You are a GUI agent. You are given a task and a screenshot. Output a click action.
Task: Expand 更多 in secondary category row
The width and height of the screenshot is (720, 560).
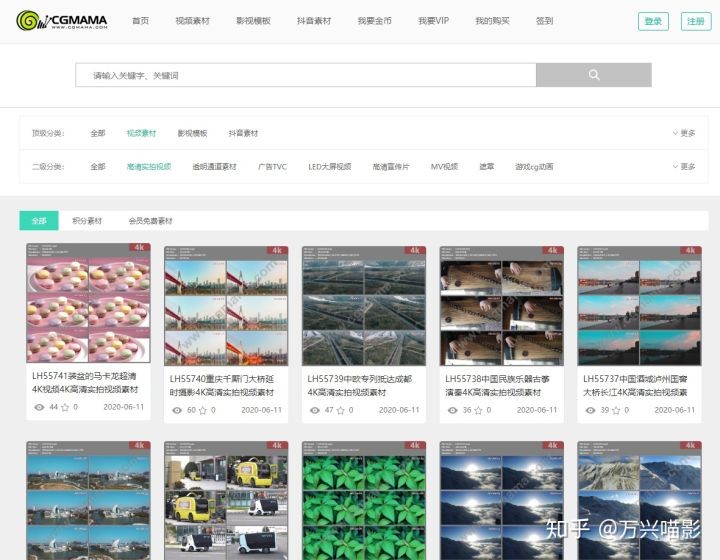click(x=684, y=167)
